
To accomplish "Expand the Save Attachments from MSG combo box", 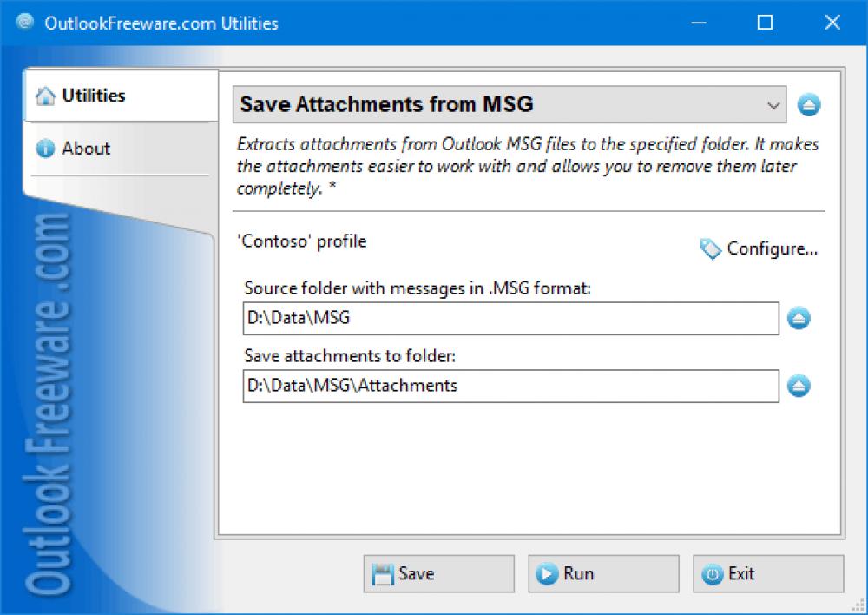I will pyautogui.click(x=503, y=104).
